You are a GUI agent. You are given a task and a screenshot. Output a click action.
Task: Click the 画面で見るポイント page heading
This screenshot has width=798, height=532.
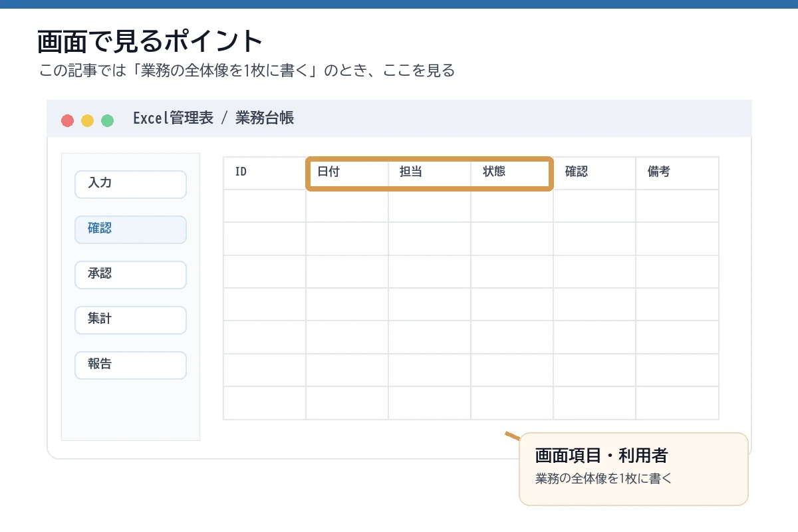click(150, 41)
